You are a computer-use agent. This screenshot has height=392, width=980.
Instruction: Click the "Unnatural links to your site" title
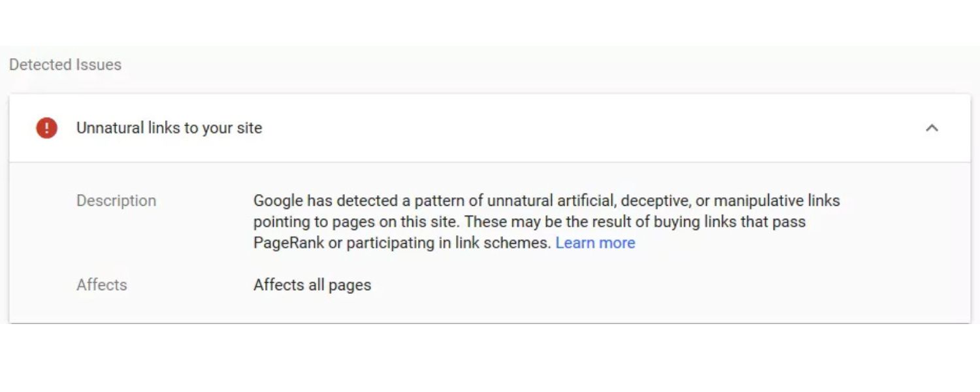(x=169, y=128)
